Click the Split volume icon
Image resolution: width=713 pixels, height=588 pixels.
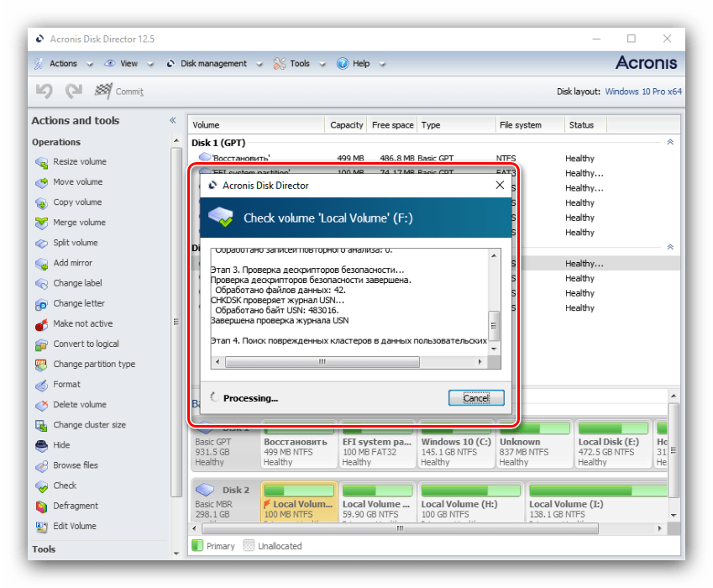coord(41,243)
